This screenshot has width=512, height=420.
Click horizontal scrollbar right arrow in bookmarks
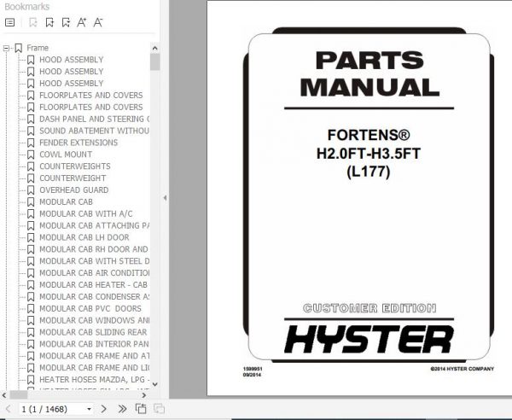coord(144,395)
